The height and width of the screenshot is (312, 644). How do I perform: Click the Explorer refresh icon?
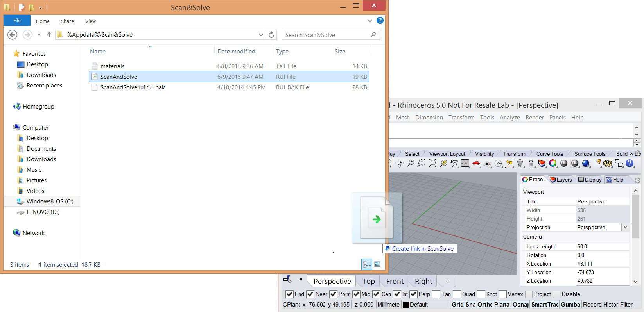point(271,35)
